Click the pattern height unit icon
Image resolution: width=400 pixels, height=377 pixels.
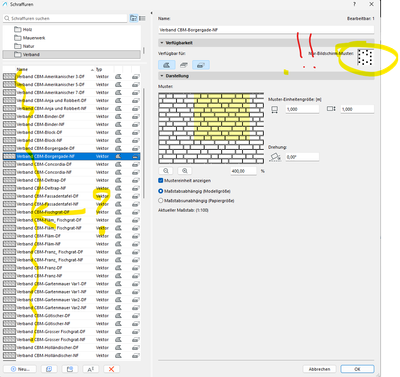[331, 109]
